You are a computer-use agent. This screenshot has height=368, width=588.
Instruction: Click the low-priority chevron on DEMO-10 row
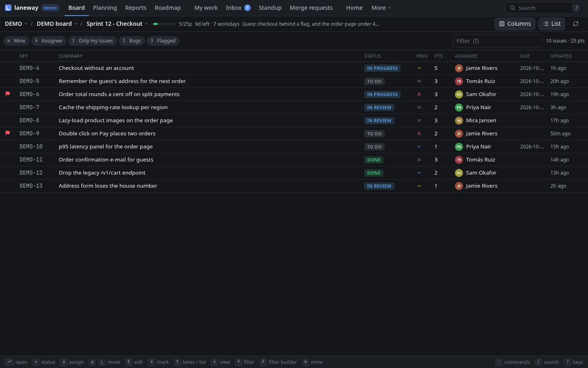tap(419, 147)
